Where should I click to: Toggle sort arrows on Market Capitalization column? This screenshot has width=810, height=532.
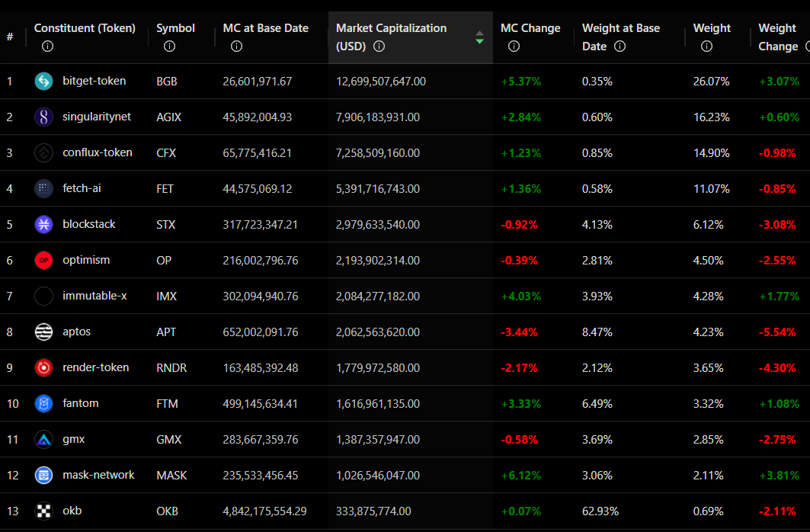[x=479, y=37]
